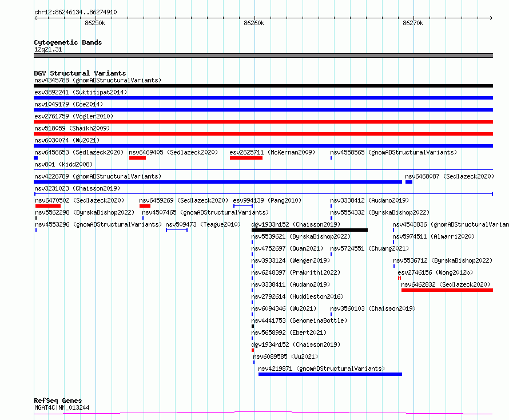This screenshot has width=509, height=420.
Task: Open nsv1049179 (Coe2014) variant label
Action: pos(69,104)
